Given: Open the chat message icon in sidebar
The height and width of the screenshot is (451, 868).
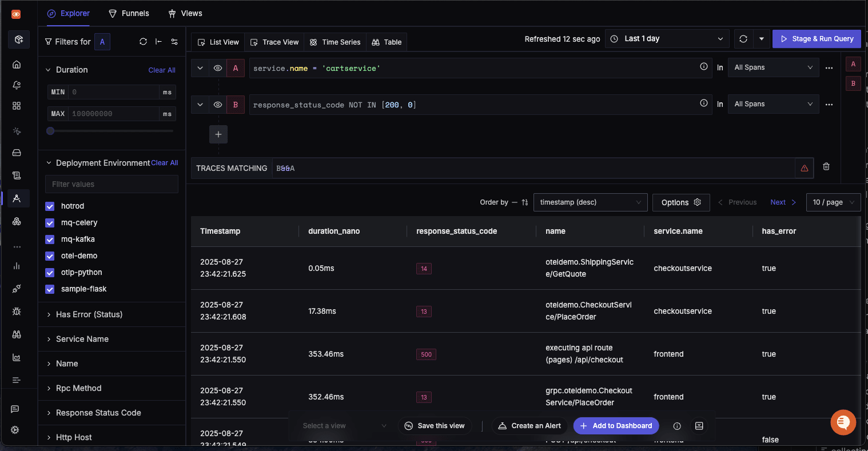Looking at the screenshot, I should (15, 409).
